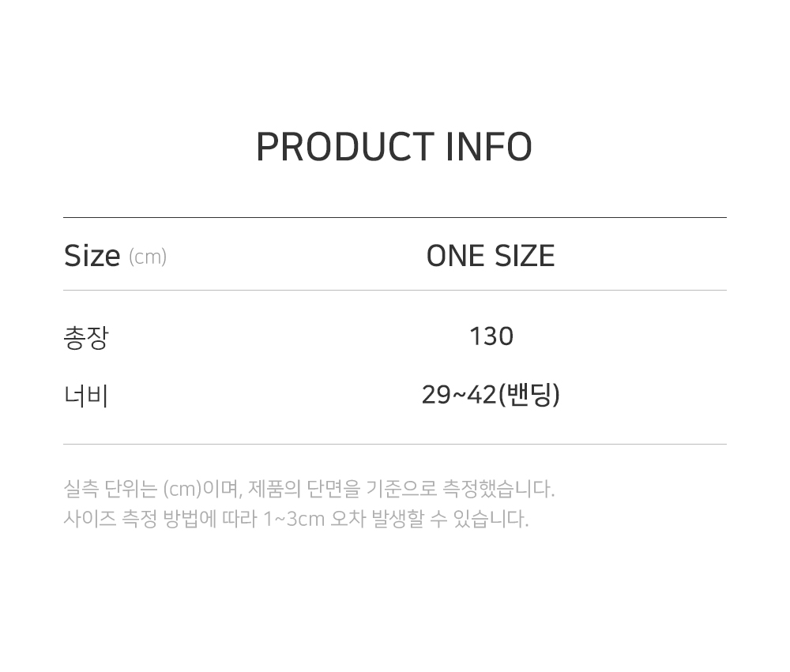Screen dimensions: 790x672
Task: Click the 총장 row label
Action: tap(85, 338)
